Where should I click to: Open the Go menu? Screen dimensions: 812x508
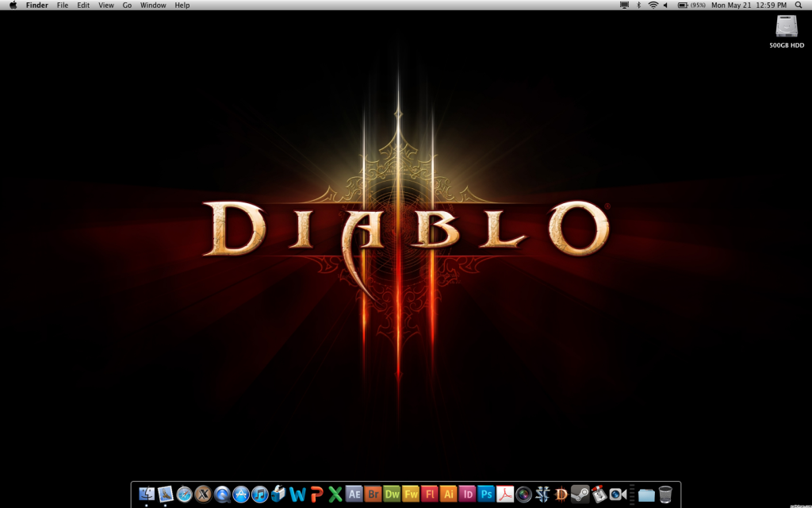click(x=128, y=6)
